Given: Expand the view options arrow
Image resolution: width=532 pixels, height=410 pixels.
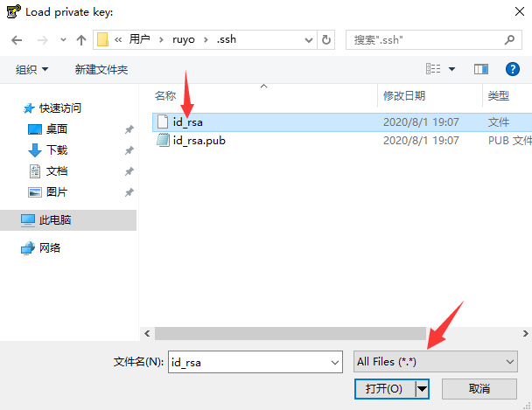Looking at the screenshot, I should [x=451, y=69].
